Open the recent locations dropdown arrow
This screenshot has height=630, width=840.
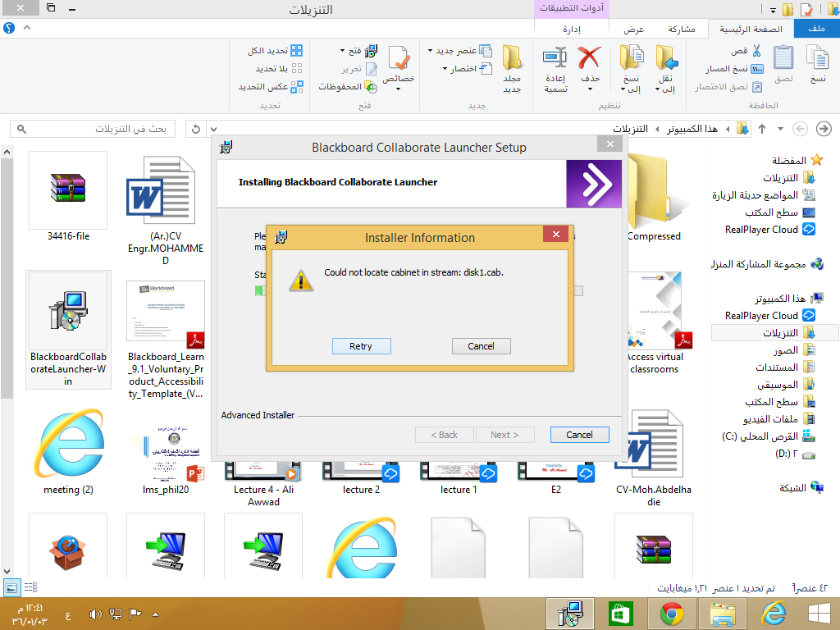click(x=780, y=129)
